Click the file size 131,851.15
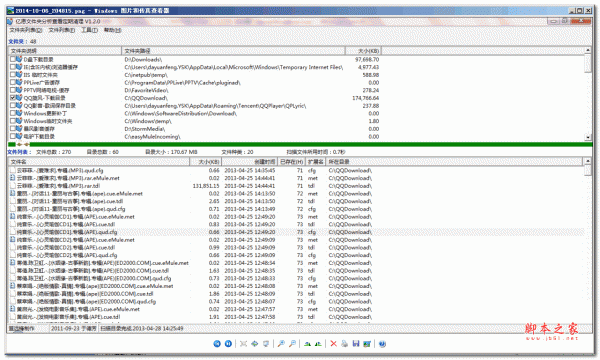 click(x=206, y=186)
